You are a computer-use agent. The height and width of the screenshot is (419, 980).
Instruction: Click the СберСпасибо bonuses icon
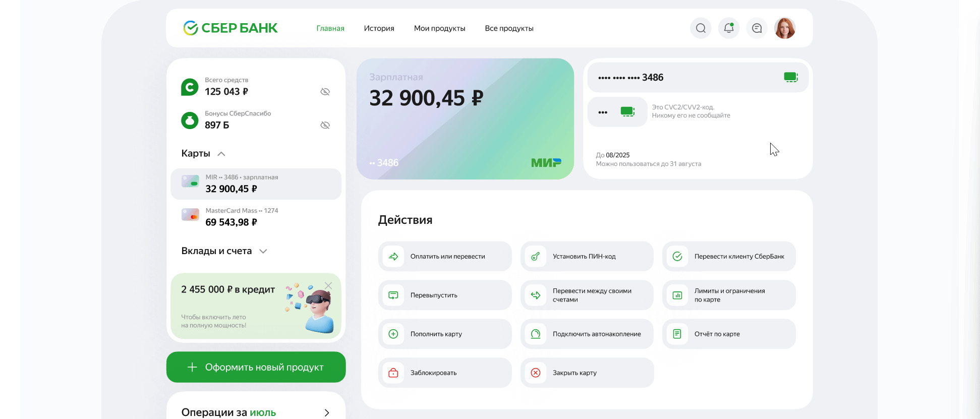[x=190, y=121]
